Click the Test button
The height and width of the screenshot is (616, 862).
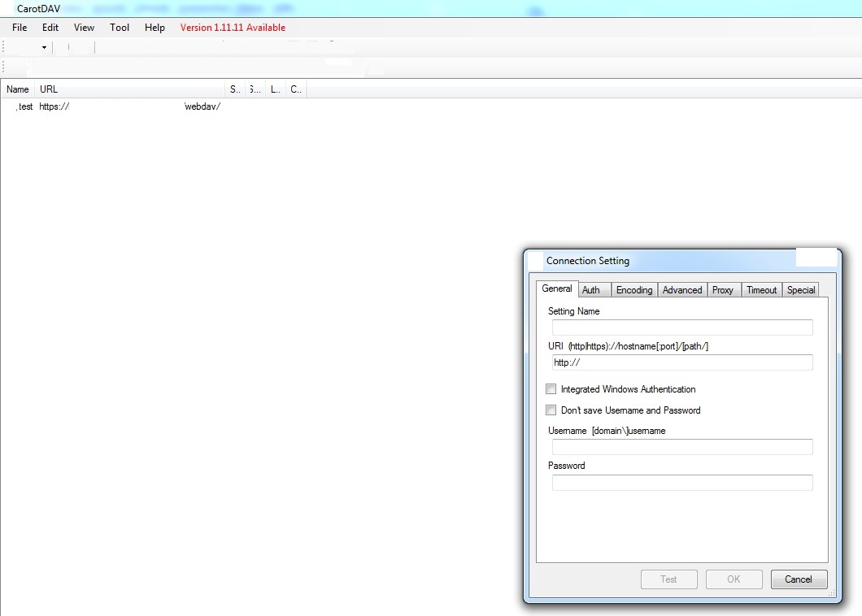pos(669,579)
